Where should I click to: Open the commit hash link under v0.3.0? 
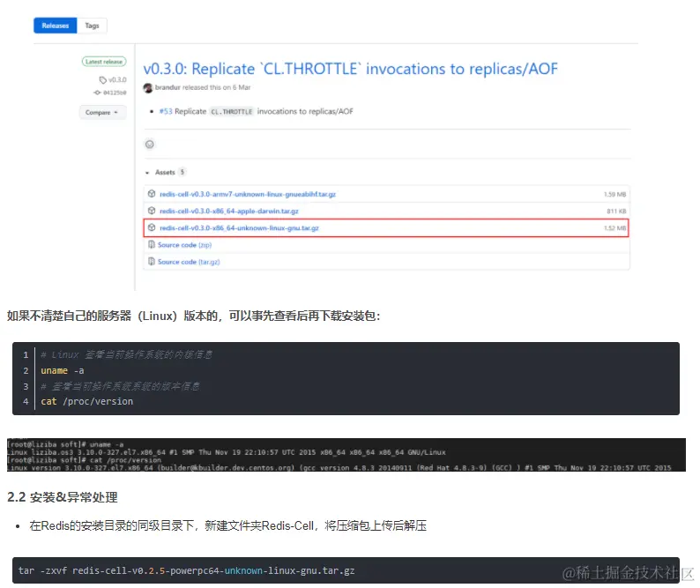point(115,93)
